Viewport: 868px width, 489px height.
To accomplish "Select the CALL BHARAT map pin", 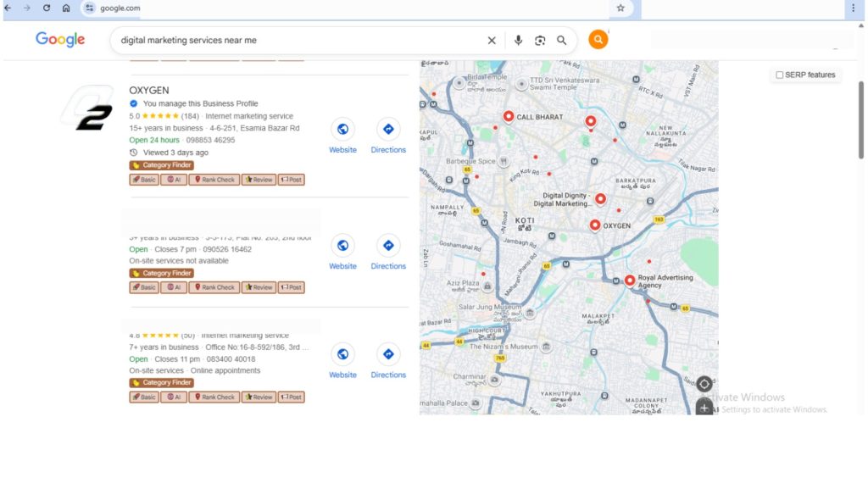I will click(x=509, y=117).
